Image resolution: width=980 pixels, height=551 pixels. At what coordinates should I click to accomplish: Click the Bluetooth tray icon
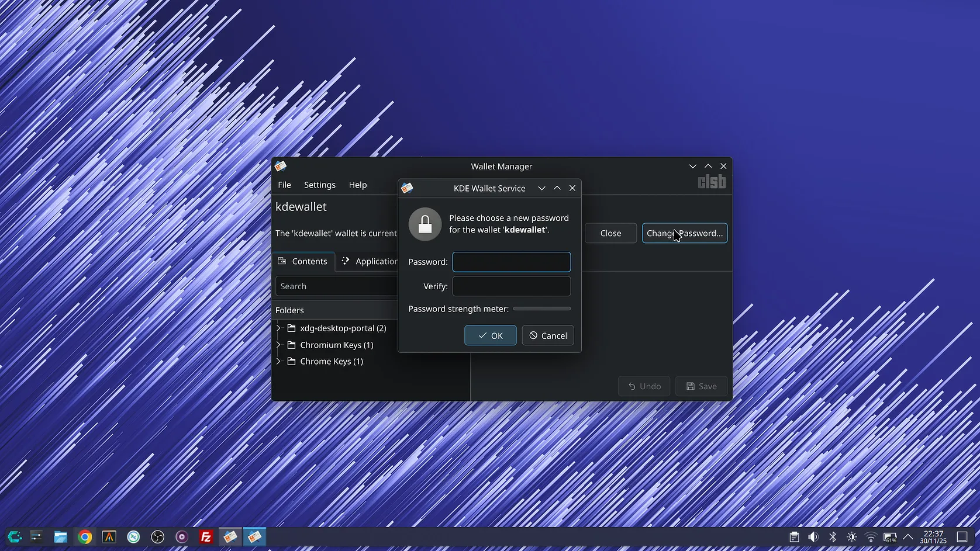(x=833, y=537)
